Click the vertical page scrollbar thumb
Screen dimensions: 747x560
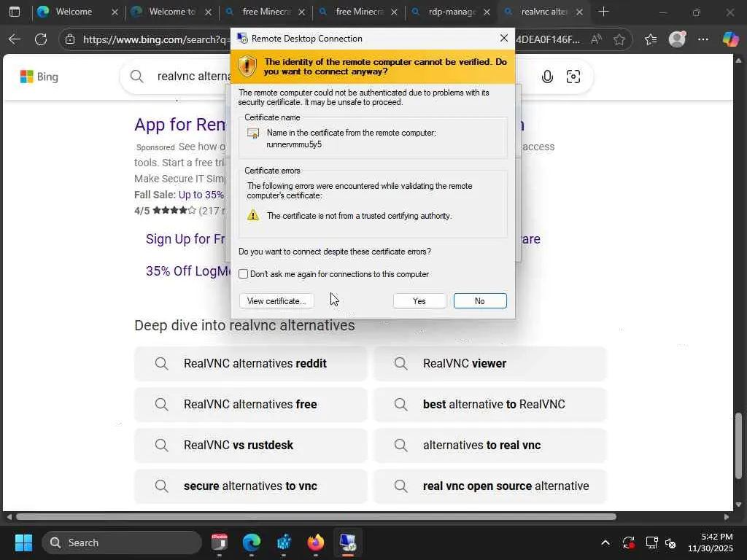pos(738,446)
